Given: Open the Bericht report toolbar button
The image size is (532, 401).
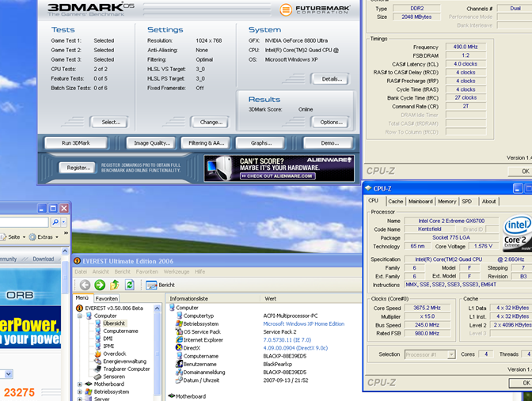Looking at the screenshot, I should pos(160,285).
